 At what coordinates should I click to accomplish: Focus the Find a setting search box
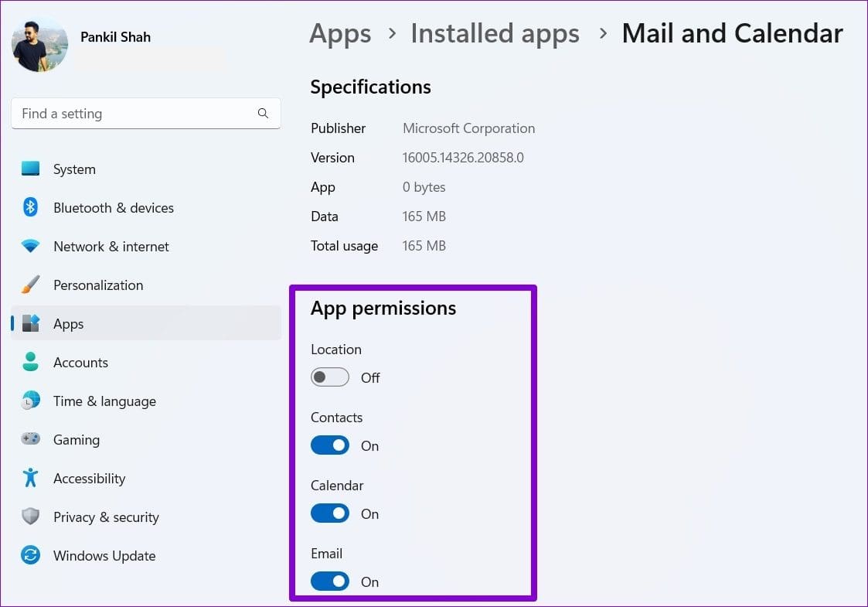click(145, 114)
